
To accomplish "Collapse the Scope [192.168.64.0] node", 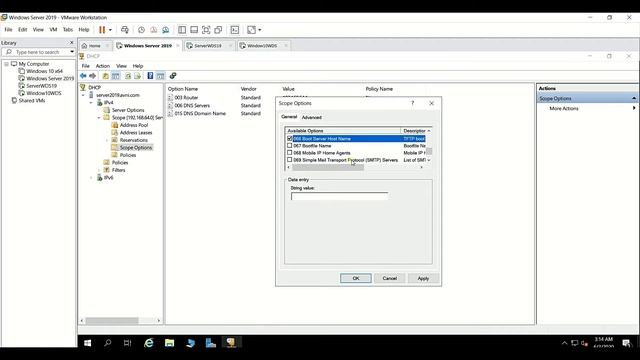I will [x=99, y=118].
